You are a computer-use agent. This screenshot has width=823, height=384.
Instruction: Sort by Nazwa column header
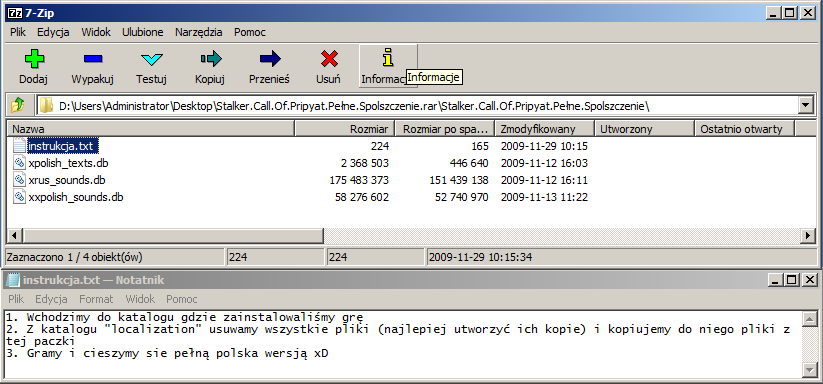pyautogui.click(x=151, y=129)
